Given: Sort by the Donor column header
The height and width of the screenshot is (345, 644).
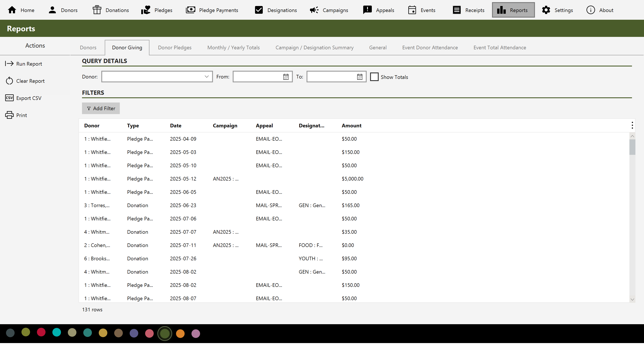Looking at the screenshot, I should coord(92,126).
